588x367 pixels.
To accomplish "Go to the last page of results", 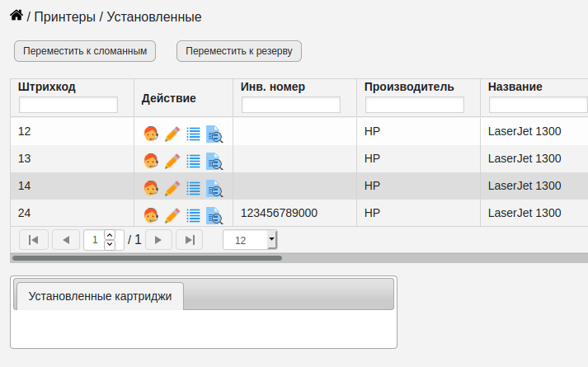I will pos(190,240).
